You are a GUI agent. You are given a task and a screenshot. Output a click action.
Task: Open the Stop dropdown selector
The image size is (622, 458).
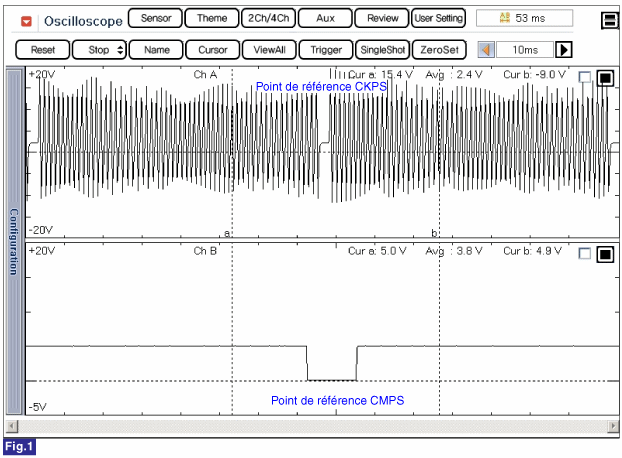point(99,49)
